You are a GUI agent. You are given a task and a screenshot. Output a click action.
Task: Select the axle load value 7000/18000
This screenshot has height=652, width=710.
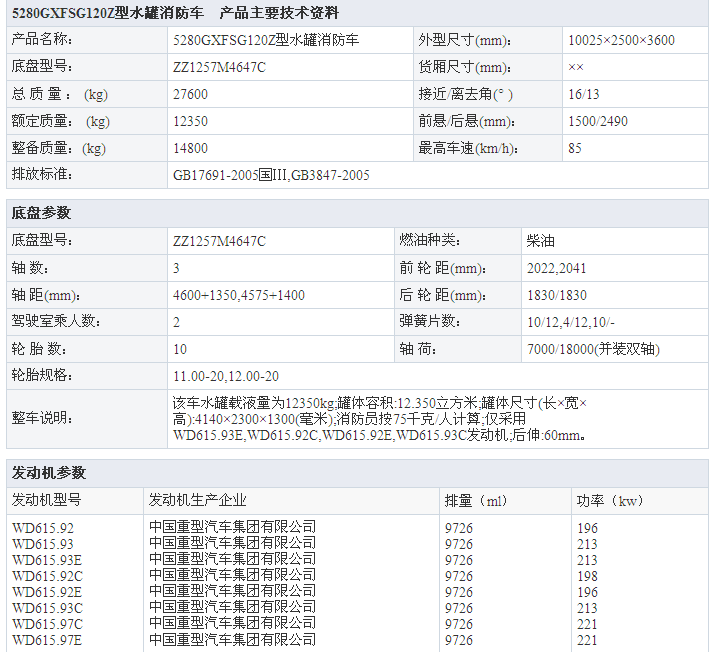click(x=593, y=349)
